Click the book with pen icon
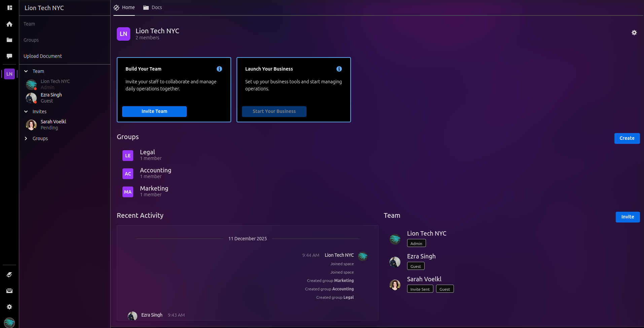 (9, 275)
